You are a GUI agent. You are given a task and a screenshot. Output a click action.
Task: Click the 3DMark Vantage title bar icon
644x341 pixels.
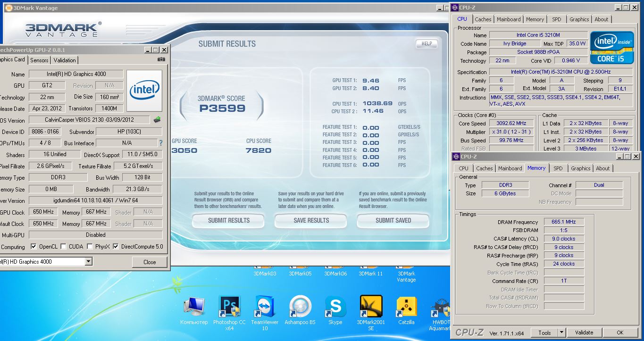coord(8,7)
